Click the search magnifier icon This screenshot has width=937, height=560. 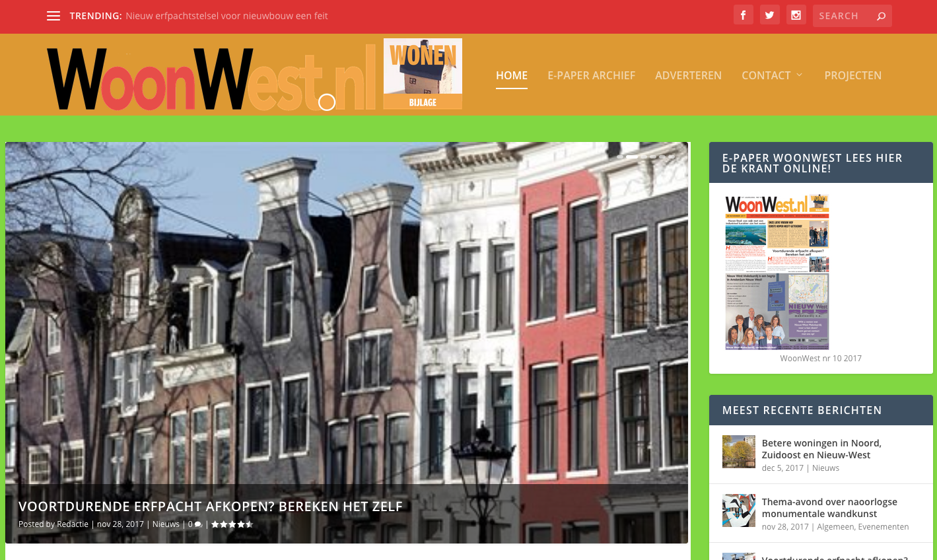pyautogui.click(x=881, y=16)
